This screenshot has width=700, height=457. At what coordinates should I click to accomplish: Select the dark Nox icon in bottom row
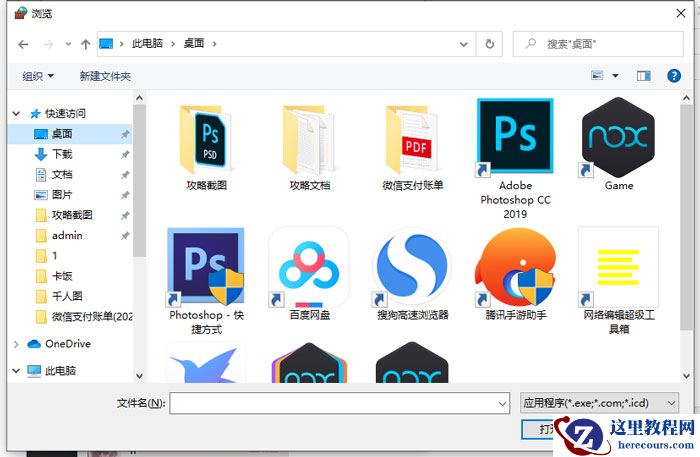pyautogui.click(x=412, y=363)
